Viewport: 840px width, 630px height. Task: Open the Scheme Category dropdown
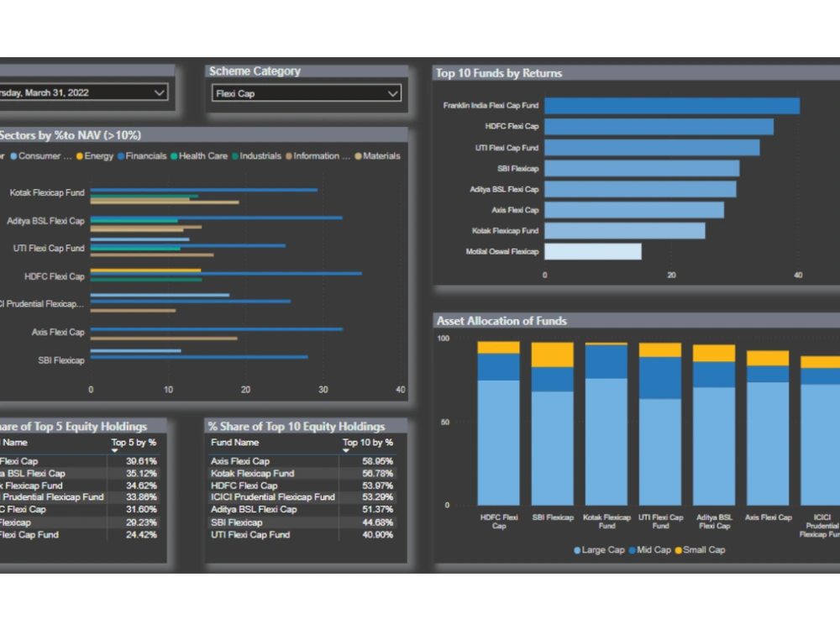point(392,93)
